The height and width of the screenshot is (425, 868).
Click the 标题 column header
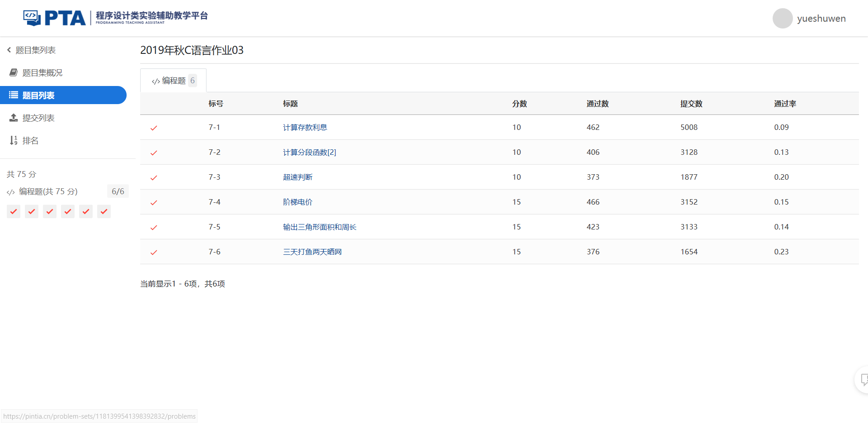tap(290, 104)
